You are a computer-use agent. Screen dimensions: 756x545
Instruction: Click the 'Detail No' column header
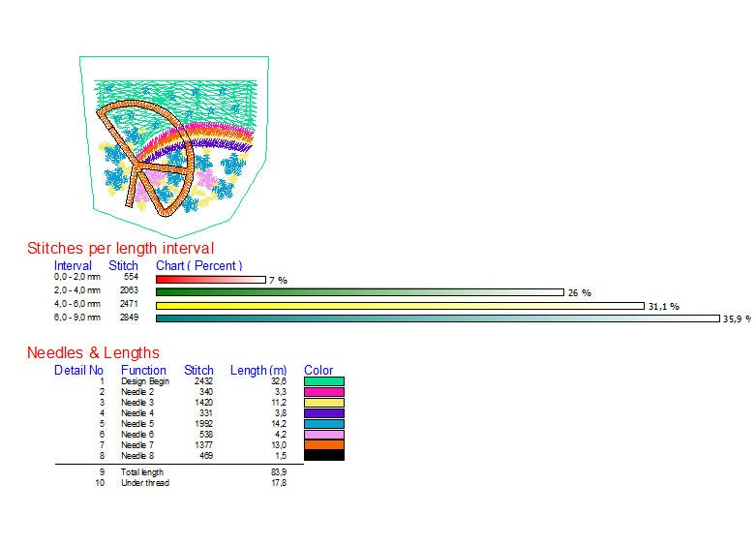pyautogui.click(x=79, y=371)
